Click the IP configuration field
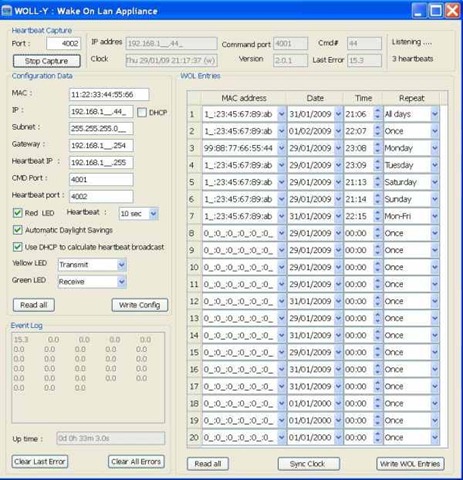The height and width of the screenshot is (480, 463). [101, 112]
